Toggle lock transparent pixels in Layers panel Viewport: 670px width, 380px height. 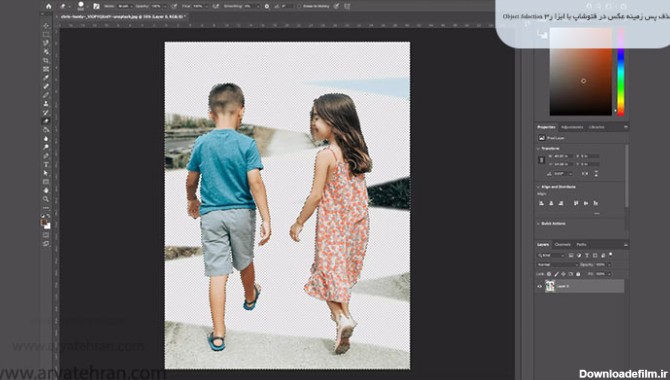[549, 274]
